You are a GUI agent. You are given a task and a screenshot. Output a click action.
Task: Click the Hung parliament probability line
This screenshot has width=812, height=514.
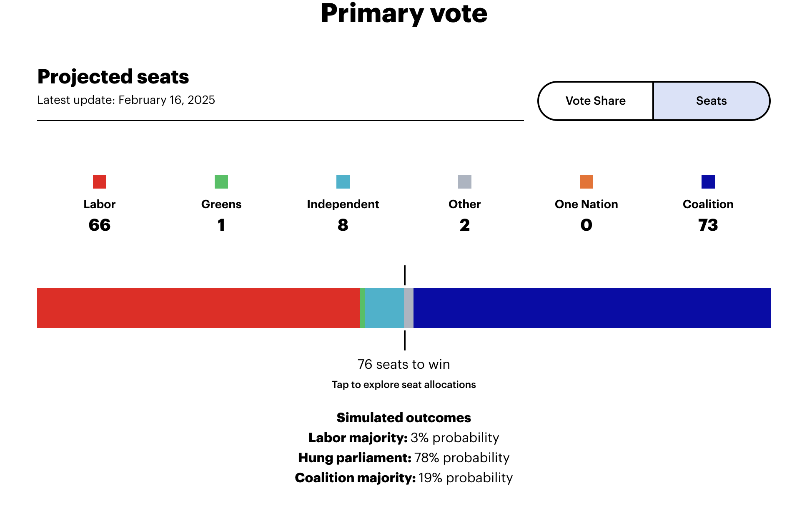point(404,458)
